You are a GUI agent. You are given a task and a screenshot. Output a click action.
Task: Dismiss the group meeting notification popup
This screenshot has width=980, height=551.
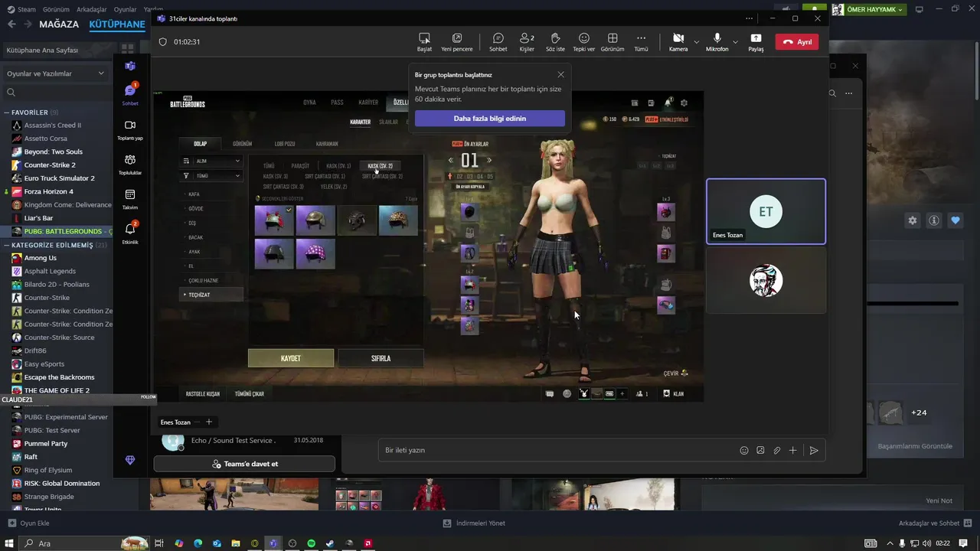pyautogui.click(x=560, y=74)
